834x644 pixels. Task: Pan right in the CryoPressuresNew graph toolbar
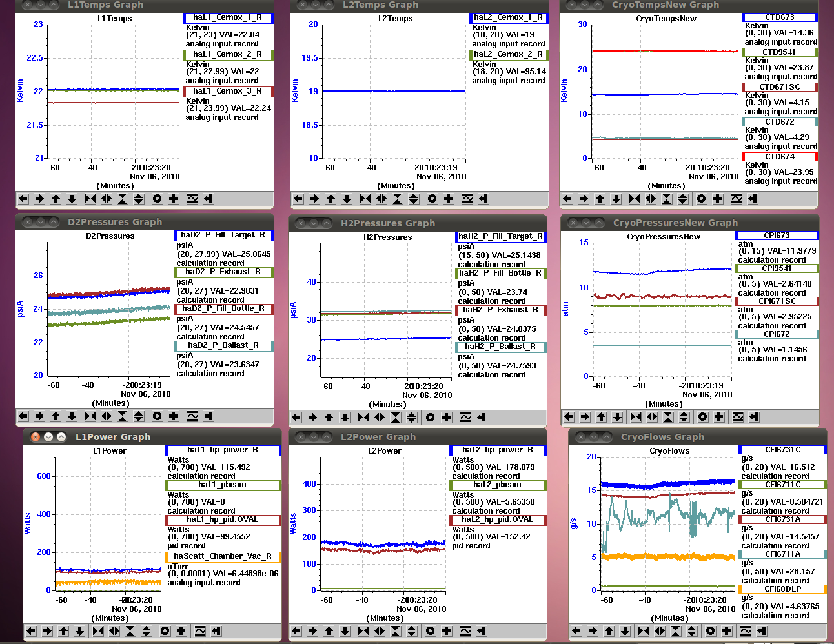pos(585,417)
